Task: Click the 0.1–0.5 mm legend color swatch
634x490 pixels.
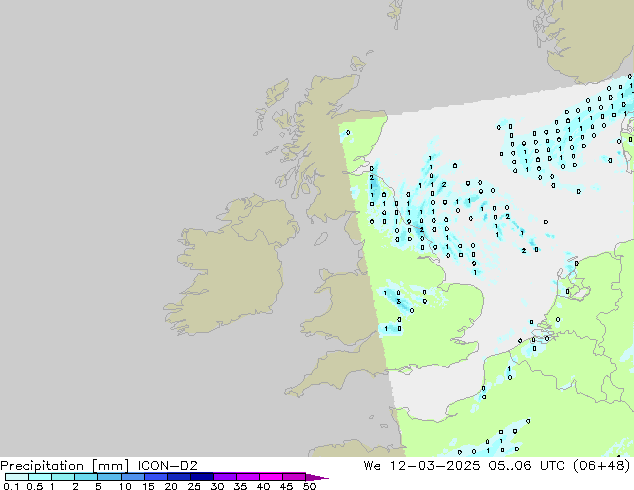Action: (17, 477)
